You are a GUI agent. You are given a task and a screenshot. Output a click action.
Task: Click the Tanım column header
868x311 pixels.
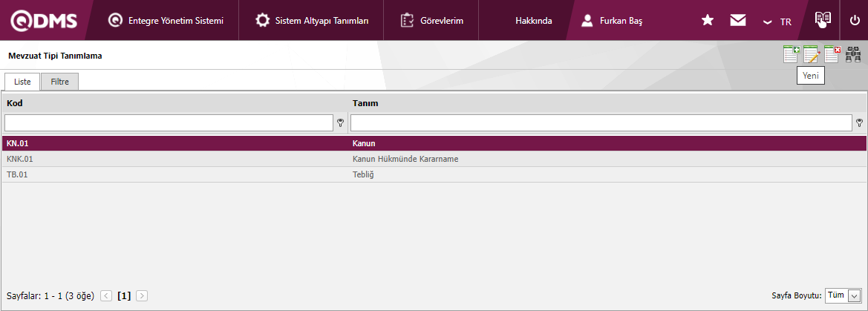click(365, 103)
